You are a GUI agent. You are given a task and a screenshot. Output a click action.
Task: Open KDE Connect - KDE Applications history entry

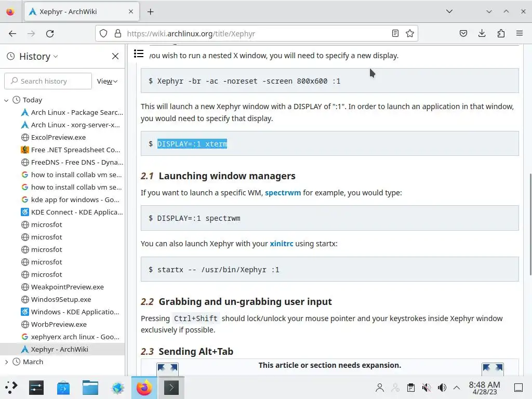[72, 212]
